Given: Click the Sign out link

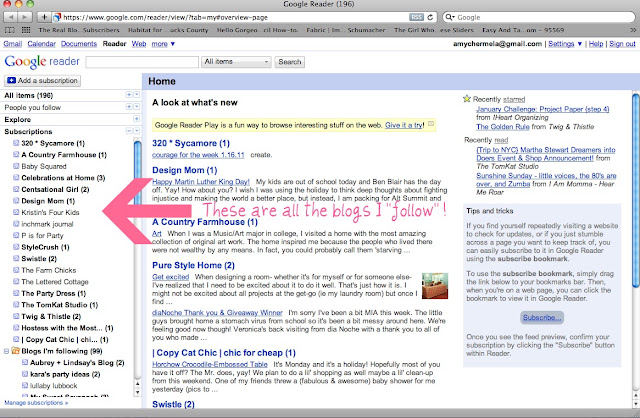Looking at the screenshot, I should pyautogui.click(x=622, y=44).
